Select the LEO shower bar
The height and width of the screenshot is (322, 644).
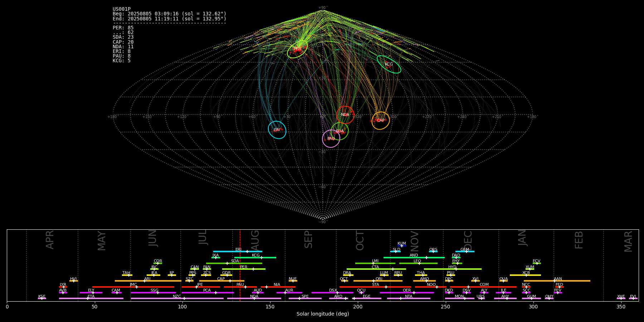coord(418,263)
